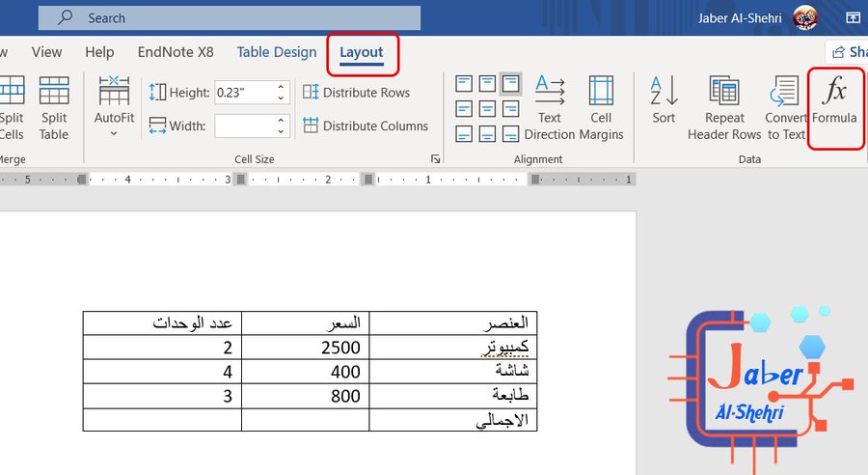This screenshot has width=868, height=475.
Task: Toggle Align Center alignment
Action: (x=487, y=109)
